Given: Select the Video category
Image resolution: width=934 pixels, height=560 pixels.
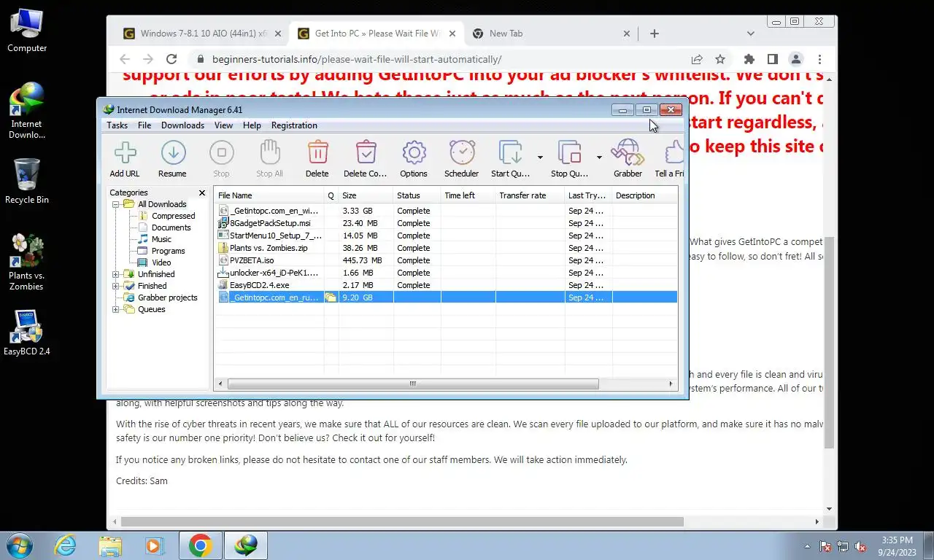Looking at the screenshot, I should (161, 262).
